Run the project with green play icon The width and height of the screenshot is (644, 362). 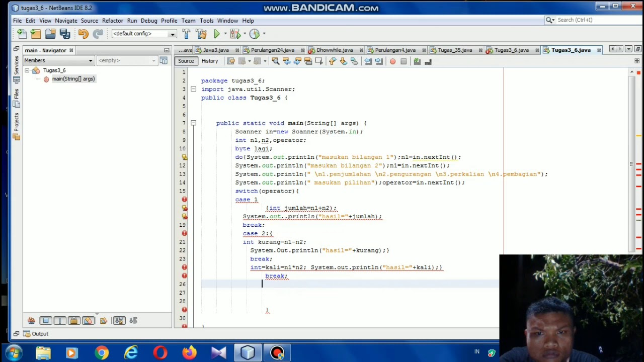tap(217, 34)
